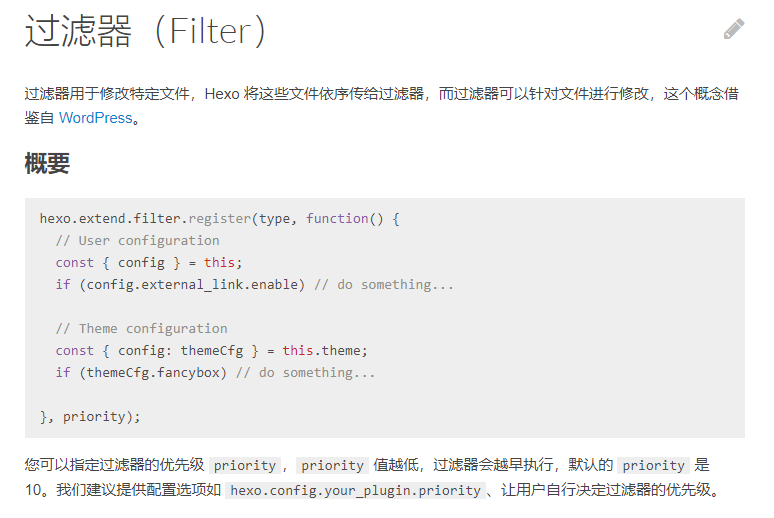Screen dimensions: 774x518
Task: Open the WordPress link
Action: point(95,118)
